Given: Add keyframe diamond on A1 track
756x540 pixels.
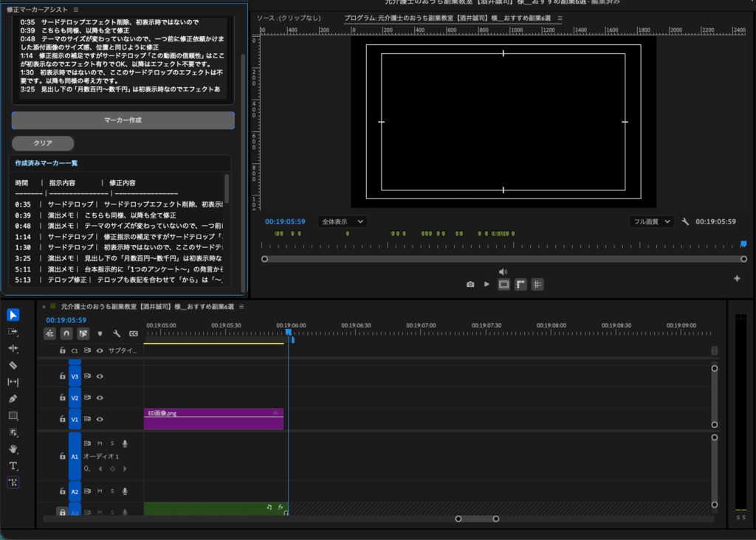Looking at the screenshot, I should click(x=112, y=468).
